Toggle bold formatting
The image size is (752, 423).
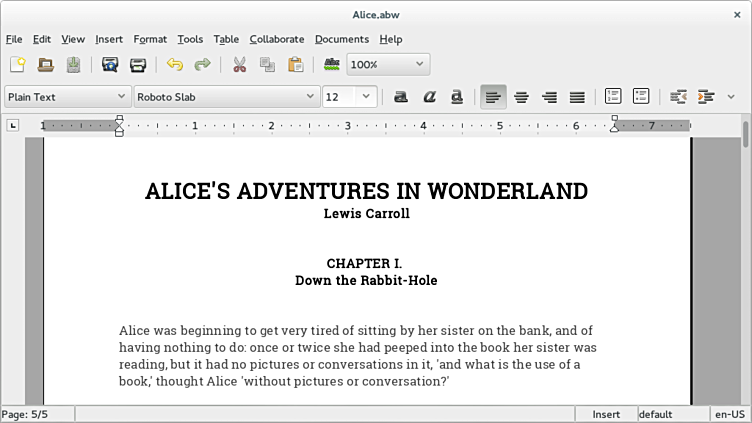tap(401, 97)
